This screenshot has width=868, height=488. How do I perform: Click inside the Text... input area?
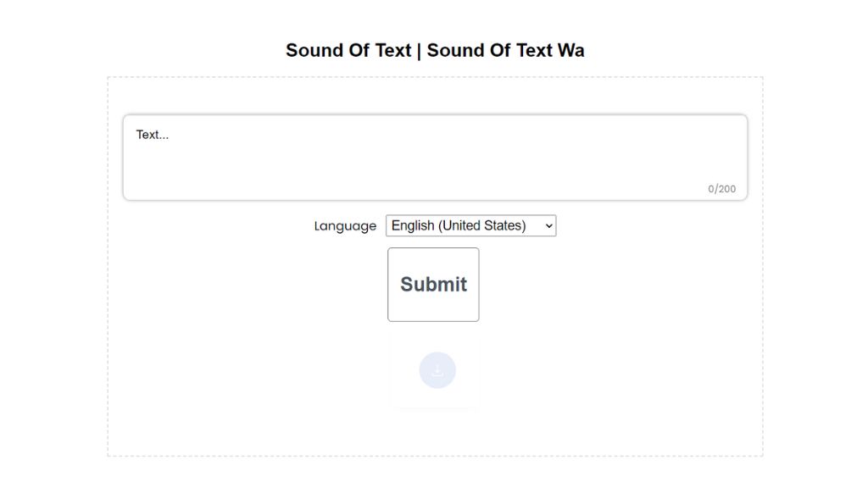click(434, 157)
